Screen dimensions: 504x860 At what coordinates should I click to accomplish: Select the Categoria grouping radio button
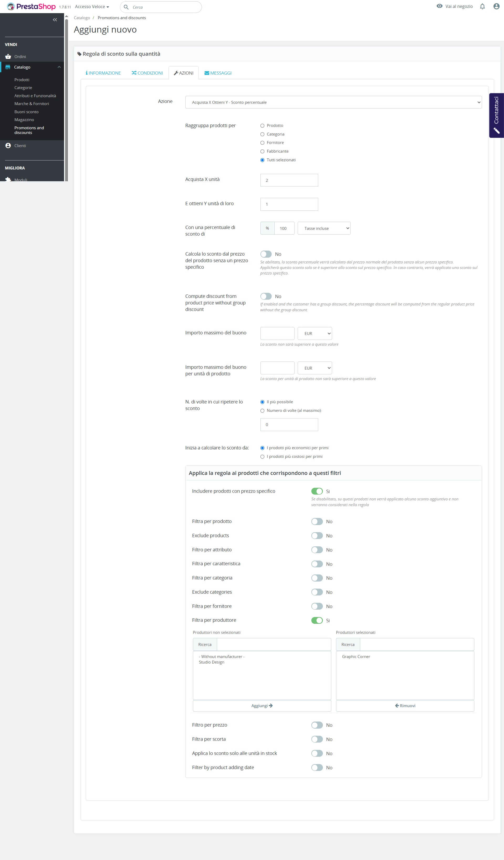click(262, 134)
